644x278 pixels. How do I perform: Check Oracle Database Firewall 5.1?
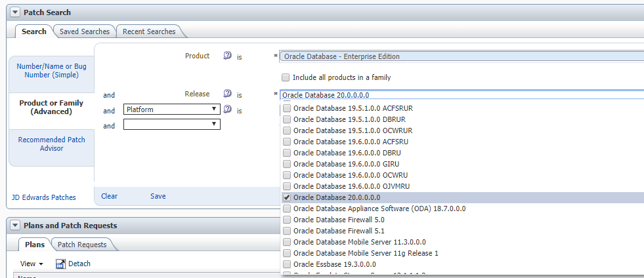click(287, 231)
